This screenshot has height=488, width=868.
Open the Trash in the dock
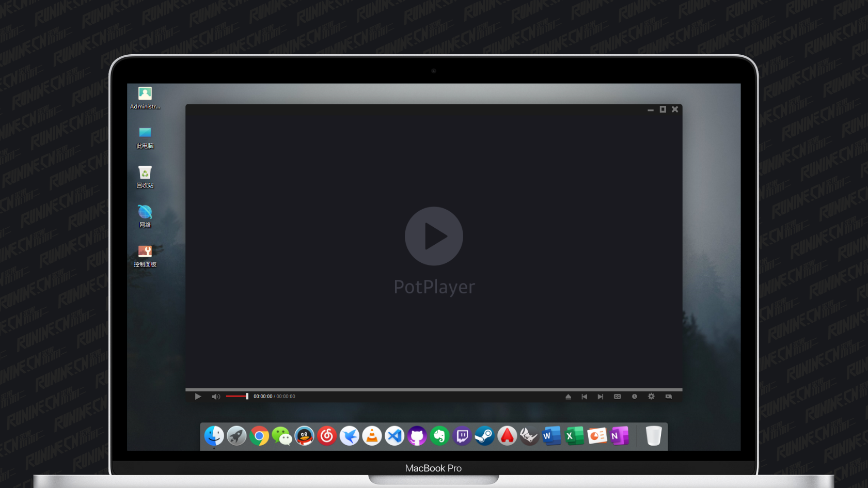(654, 436)
